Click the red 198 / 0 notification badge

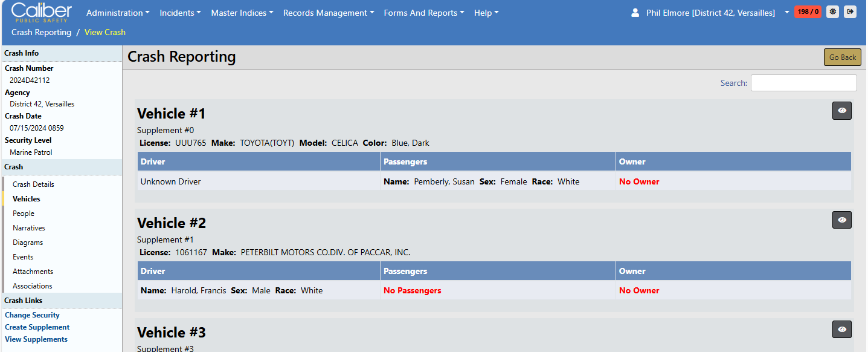click(808, 12)
